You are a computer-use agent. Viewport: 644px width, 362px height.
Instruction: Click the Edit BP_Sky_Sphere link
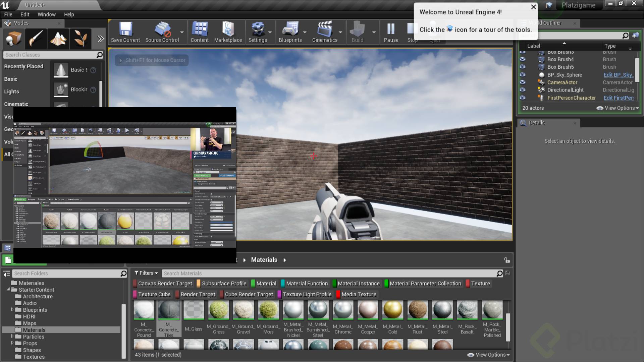pos(618,75)
